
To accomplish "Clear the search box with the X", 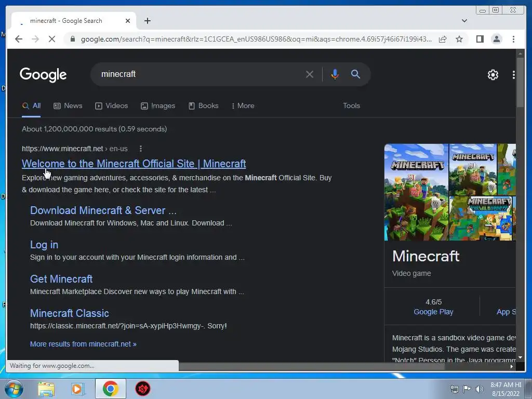I will pos(310,74).
